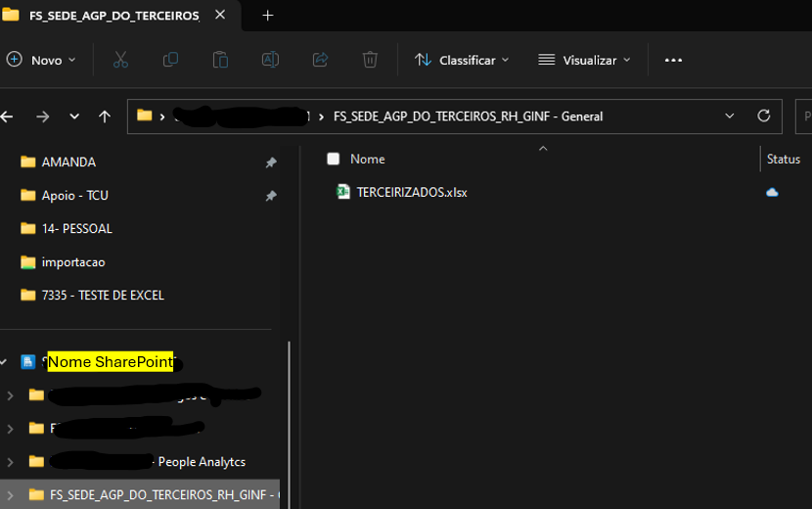Viewport: 812px width, 509px height.
Task: Open the three-dot more options menu
Action: point(673,60)
